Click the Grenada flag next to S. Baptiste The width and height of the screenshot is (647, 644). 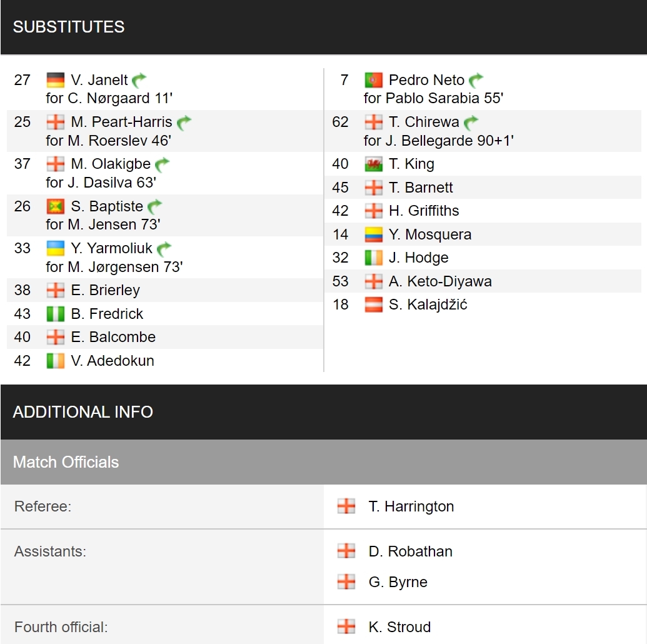[55, 206]
